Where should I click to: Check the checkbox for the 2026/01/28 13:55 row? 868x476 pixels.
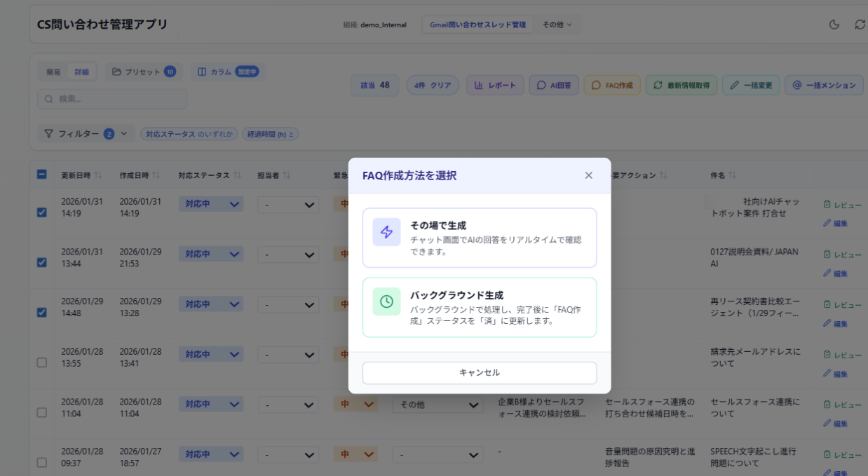click(x=42, y=362)
